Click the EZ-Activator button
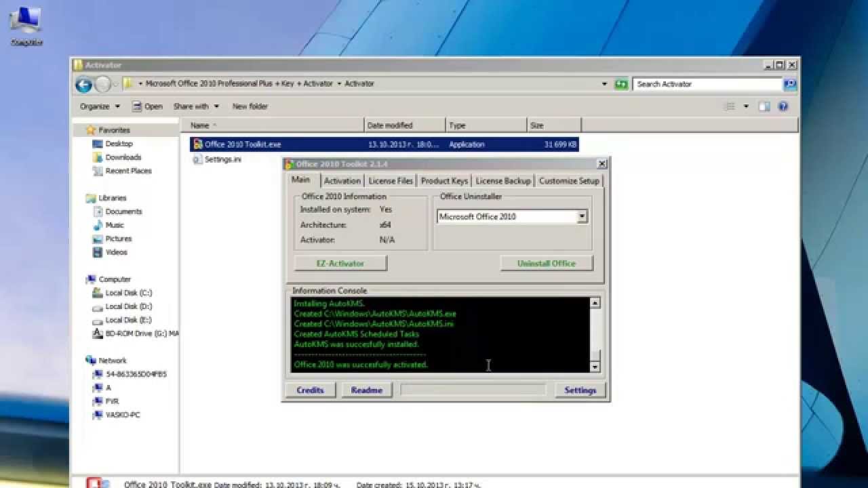Image resolution: width=868 pixels, height=488 pixels. (340, 263)
